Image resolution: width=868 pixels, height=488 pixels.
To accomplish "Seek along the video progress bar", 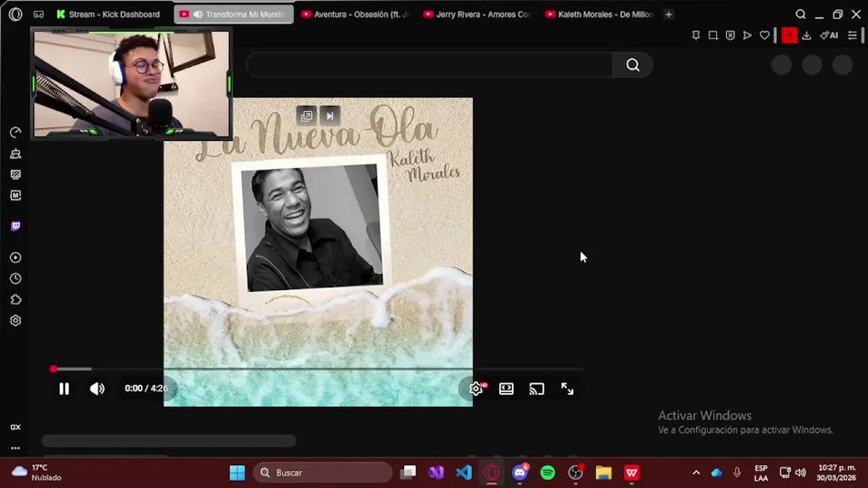I will (x=318, y=369).
